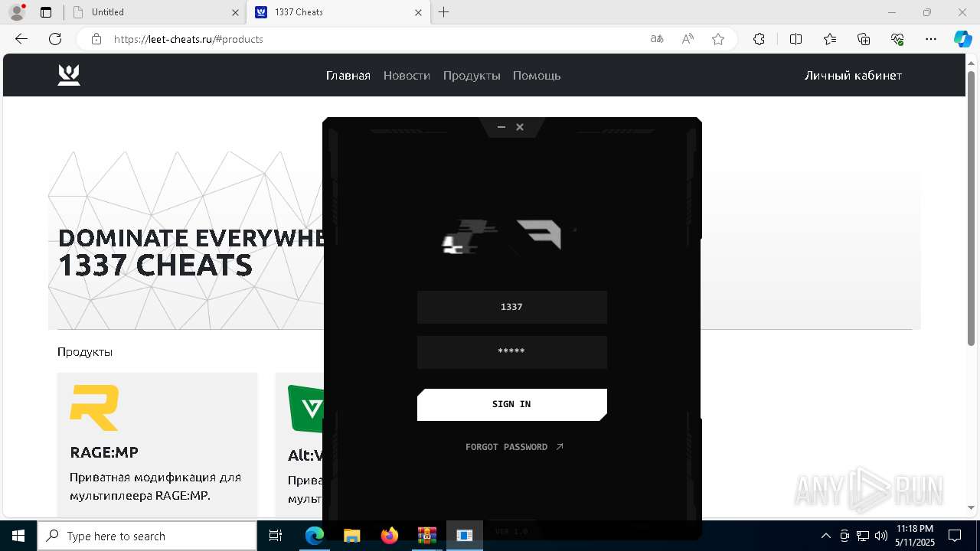The width and height of the screenshot is (980, 551).
Task: Open the Помощь menu item
Action: point(537,75)
